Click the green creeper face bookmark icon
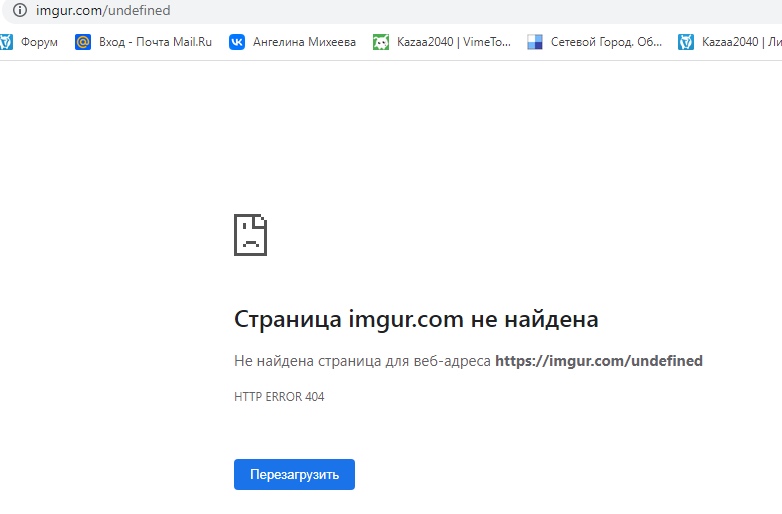 click(381, 42)
